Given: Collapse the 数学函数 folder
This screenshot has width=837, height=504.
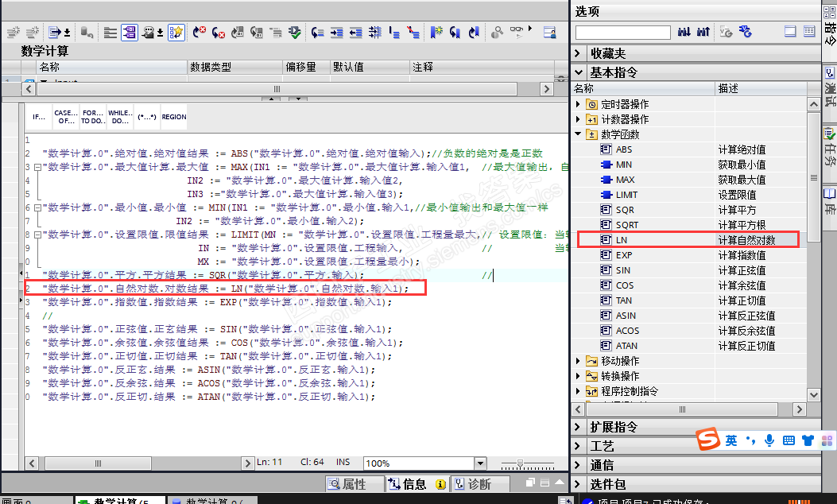Looking at the screenshot, I should coord(578,134).
